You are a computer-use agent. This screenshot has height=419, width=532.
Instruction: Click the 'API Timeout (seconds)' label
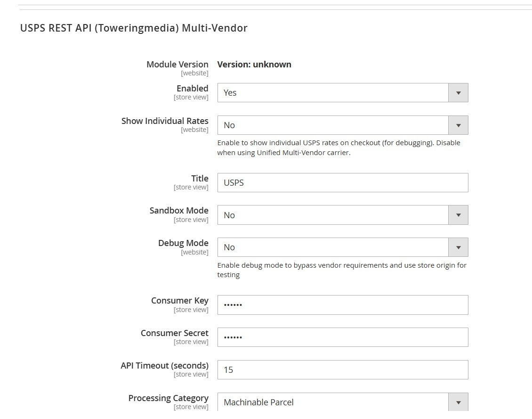(x=165, y=366)
